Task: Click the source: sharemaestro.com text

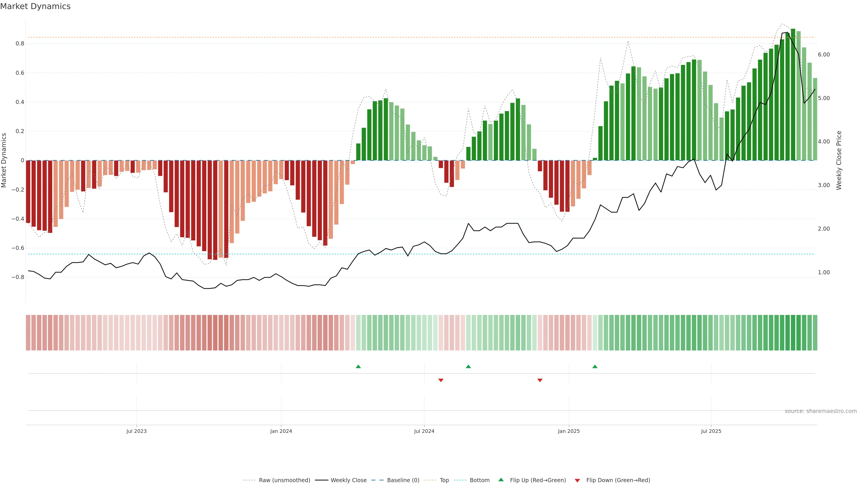Action: click(x=821, y=411)
